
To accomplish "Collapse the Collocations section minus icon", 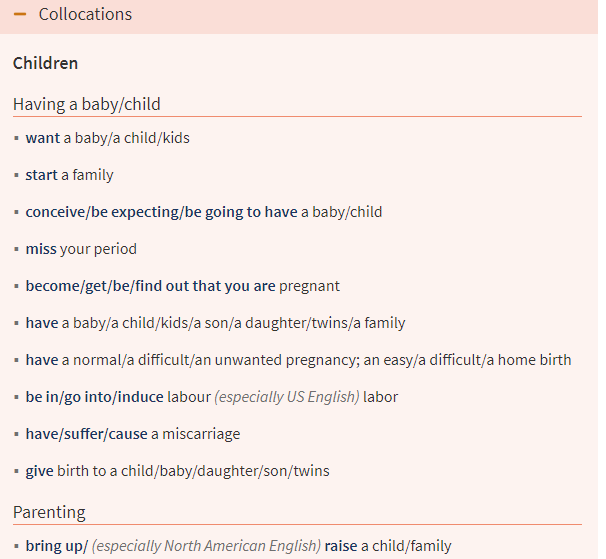I will [x=20, y=15].
